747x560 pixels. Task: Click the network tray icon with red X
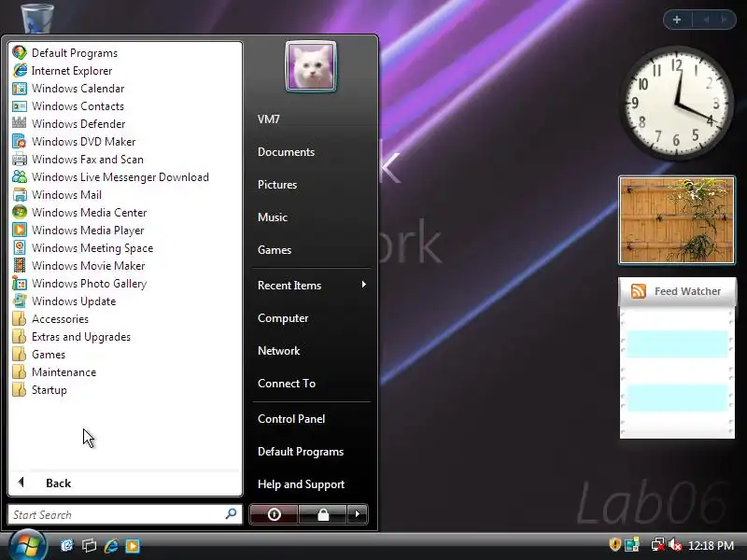coord(658,545)
